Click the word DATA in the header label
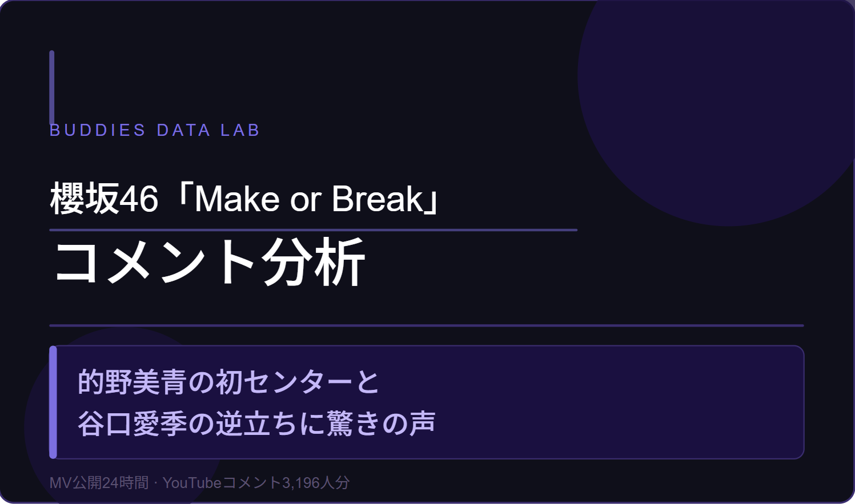 [183, 130]
